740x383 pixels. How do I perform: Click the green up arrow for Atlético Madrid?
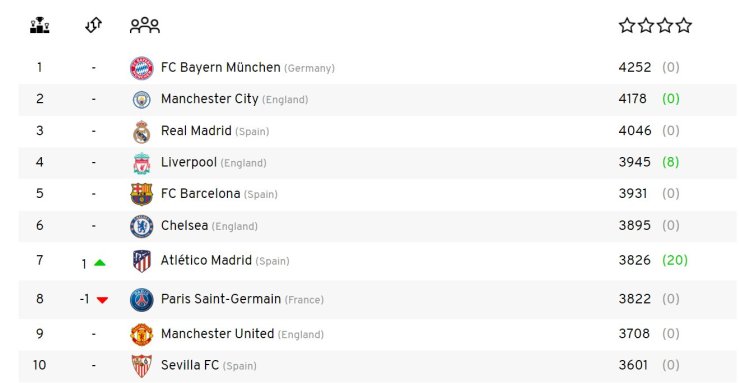coord(100,263)
